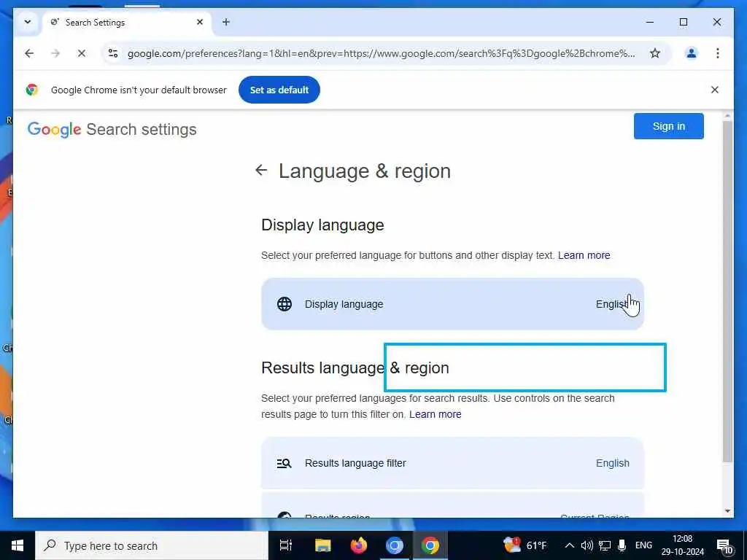
Task: Click the taskbar search box
Action: coord(152,545)
